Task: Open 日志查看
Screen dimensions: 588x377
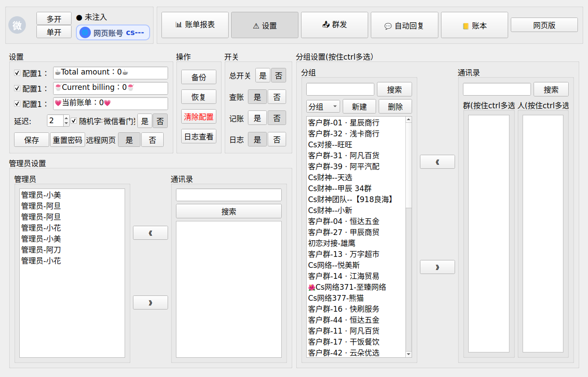Action: point(199,136)
